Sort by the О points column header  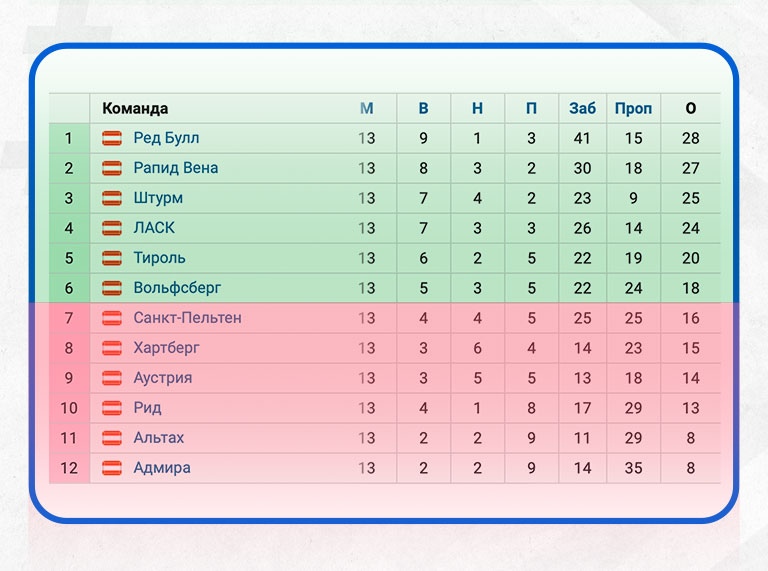[690, 108]
